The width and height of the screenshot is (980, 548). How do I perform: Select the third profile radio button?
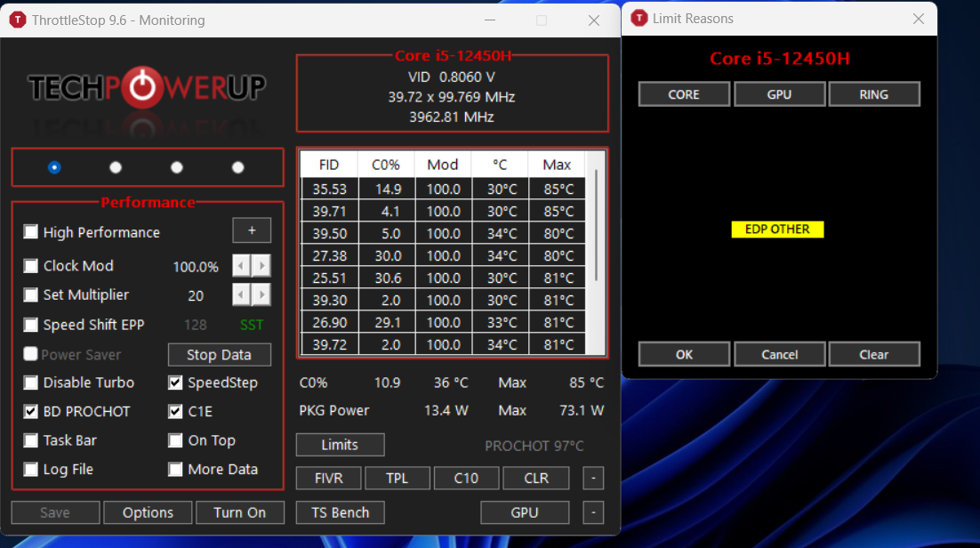[x=177, y=167]
